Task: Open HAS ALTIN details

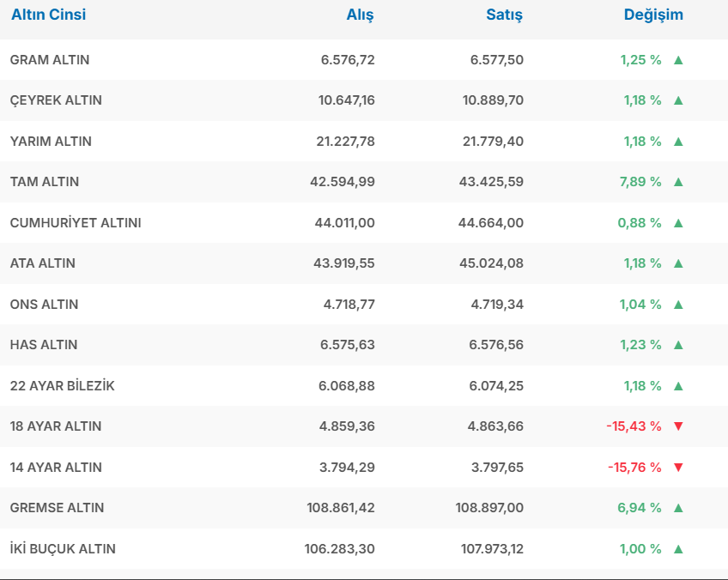Action: [44, 345]
